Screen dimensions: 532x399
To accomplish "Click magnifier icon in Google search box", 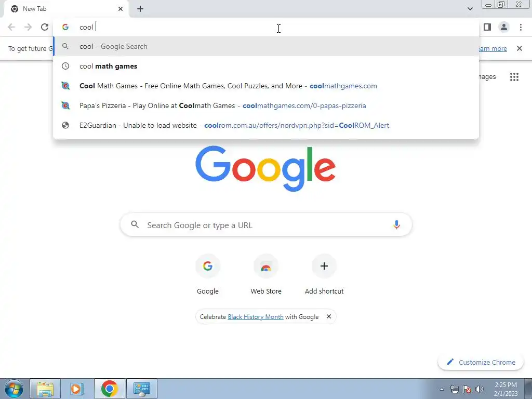I will 135,224.
